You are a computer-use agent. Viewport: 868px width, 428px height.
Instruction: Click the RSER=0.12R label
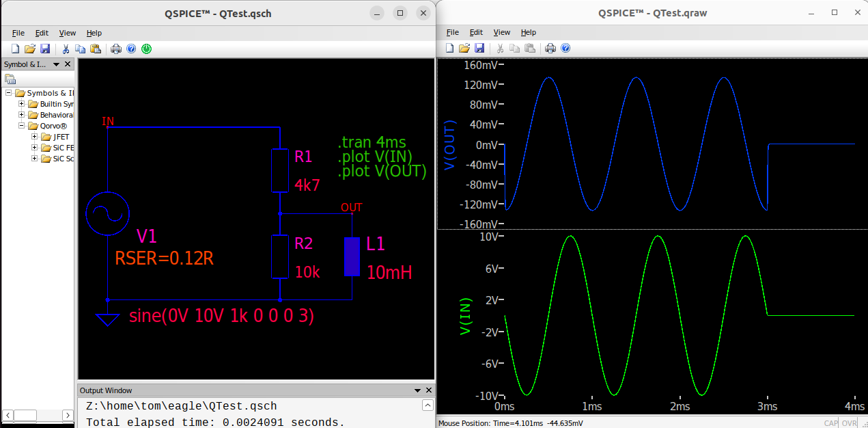[165, 258]
